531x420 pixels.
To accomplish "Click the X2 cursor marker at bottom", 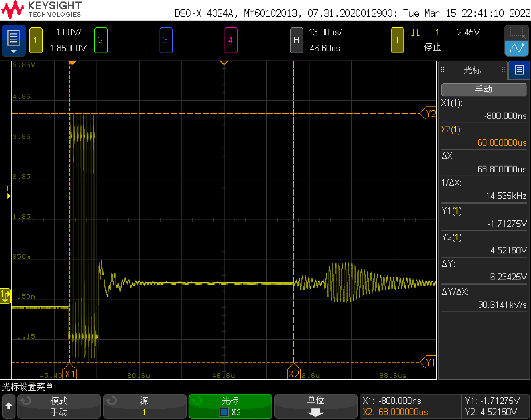I will pyautogui.click(x=293, y=374).
